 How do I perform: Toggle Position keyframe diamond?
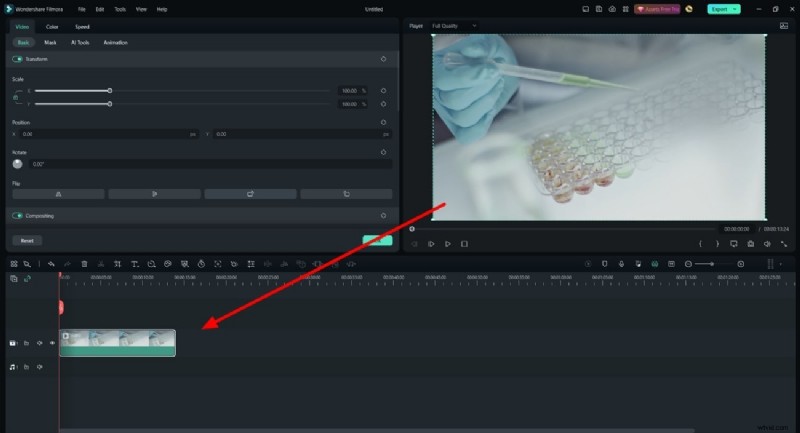click(x=384, y=122)
